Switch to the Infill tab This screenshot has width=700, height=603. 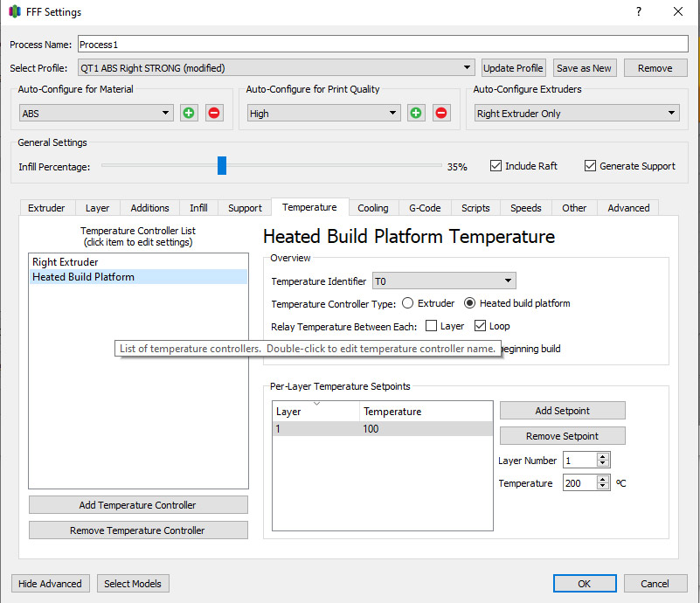[x=198, y=208]
